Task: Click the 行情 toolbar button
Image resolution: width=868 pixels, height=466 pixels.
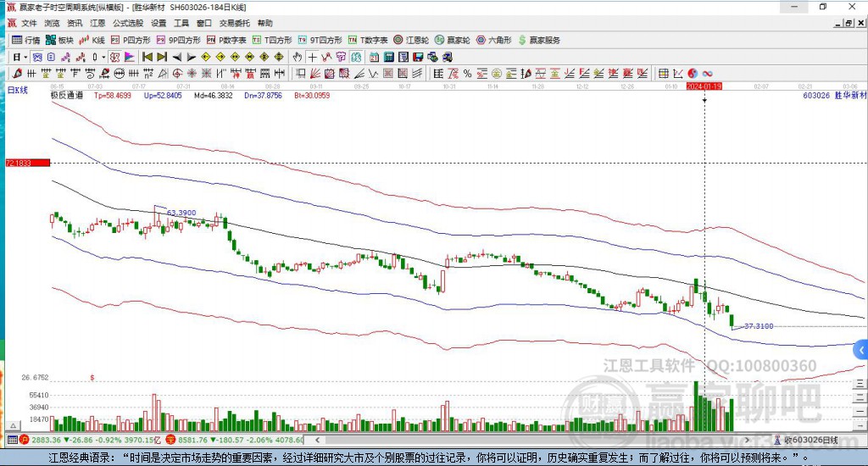Action: click(x=26, y=40)
